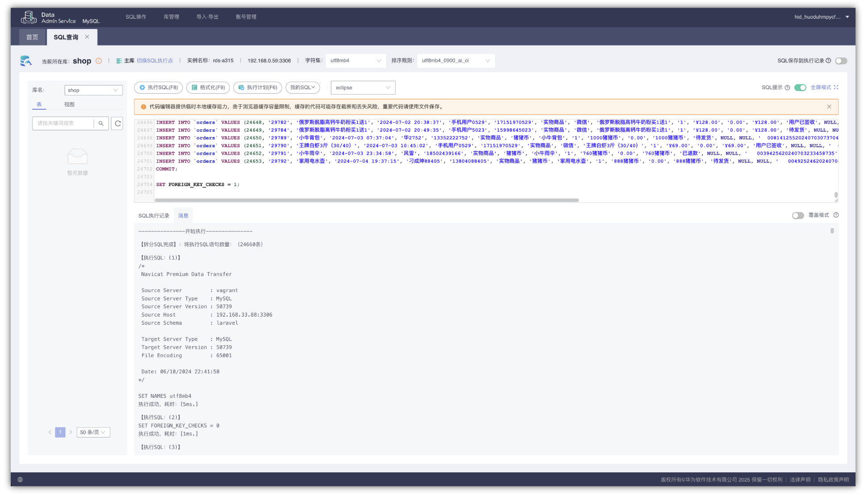Open the eclipse theme dropdown

363,88
